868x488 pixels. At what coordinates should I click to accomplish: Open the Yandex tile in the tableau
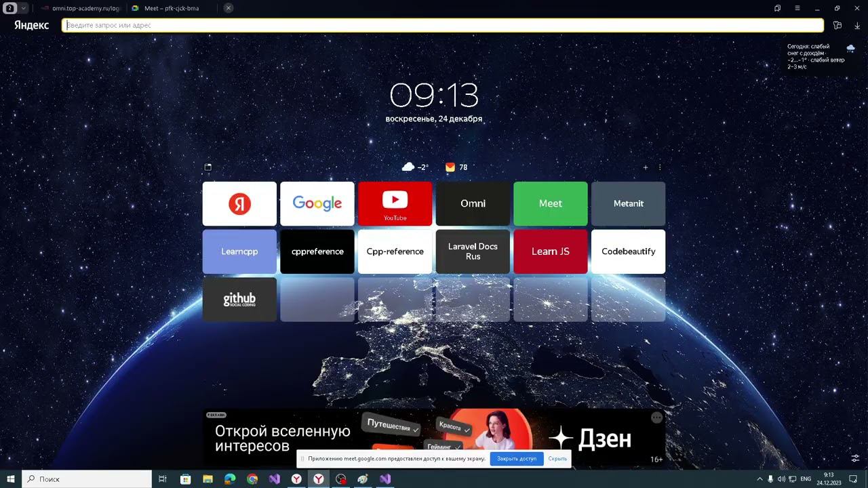point(239,203)
